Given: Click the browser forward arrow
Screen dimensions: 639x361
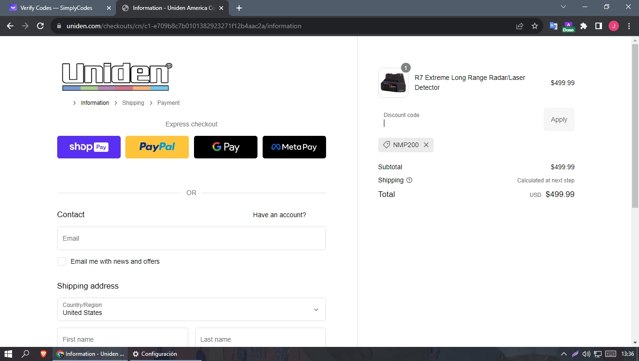Looking at the screenshot, I should (25, 26).
